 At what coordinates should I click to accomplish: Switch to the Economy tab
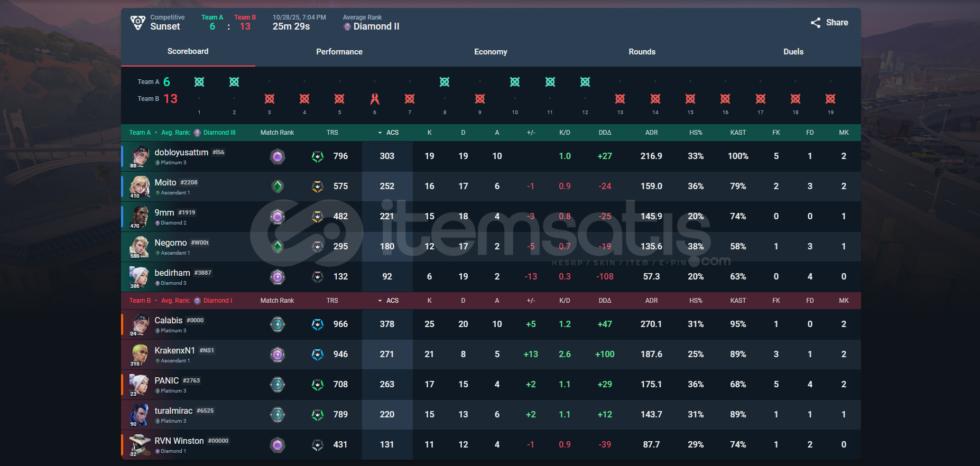[x=491, y=52]
